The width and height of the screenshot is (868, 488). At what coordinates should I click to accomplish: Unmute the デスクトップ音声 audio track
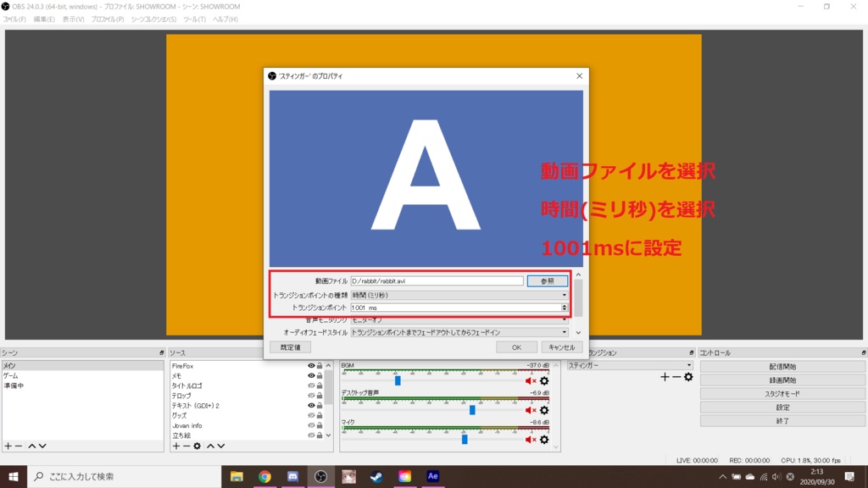(x=529, y=410)
